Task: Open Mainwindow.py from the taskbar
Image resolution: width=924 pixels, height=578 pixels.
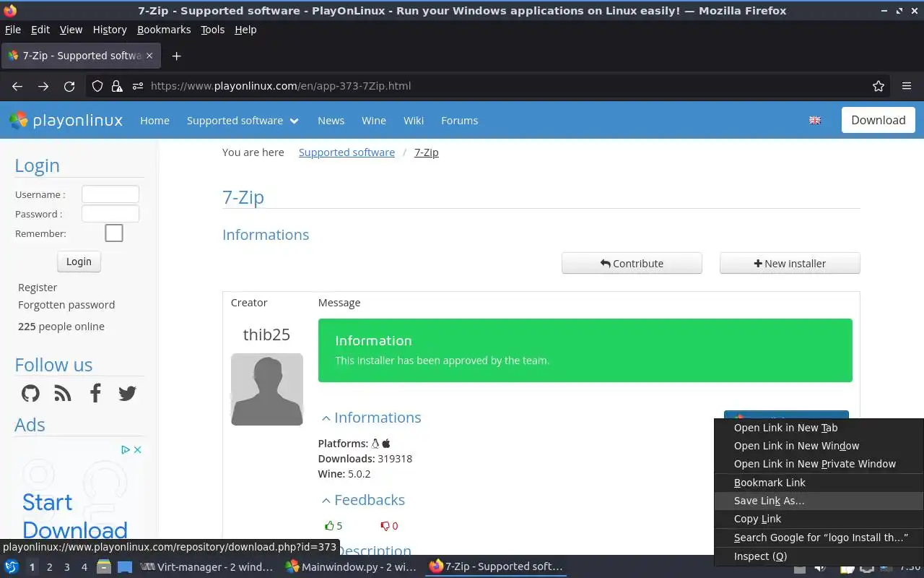Action: click(x=352, y=567)
